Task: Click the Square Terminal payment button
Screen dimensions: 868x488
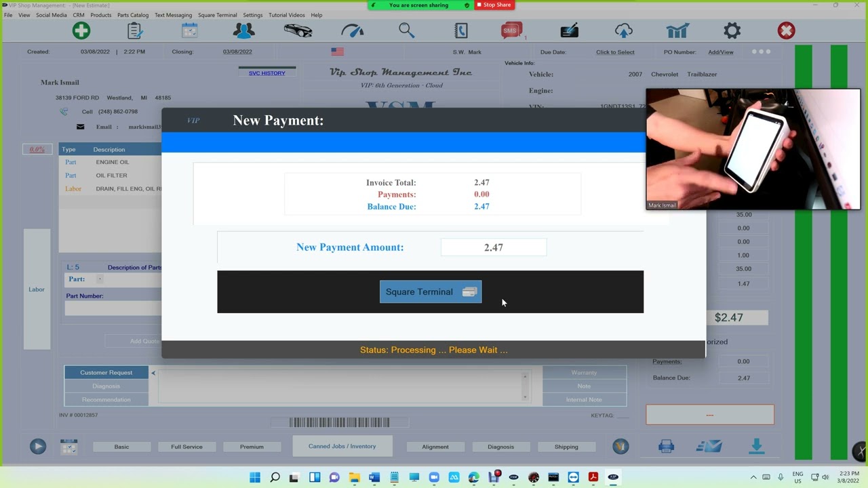Action: coord(431,292)
